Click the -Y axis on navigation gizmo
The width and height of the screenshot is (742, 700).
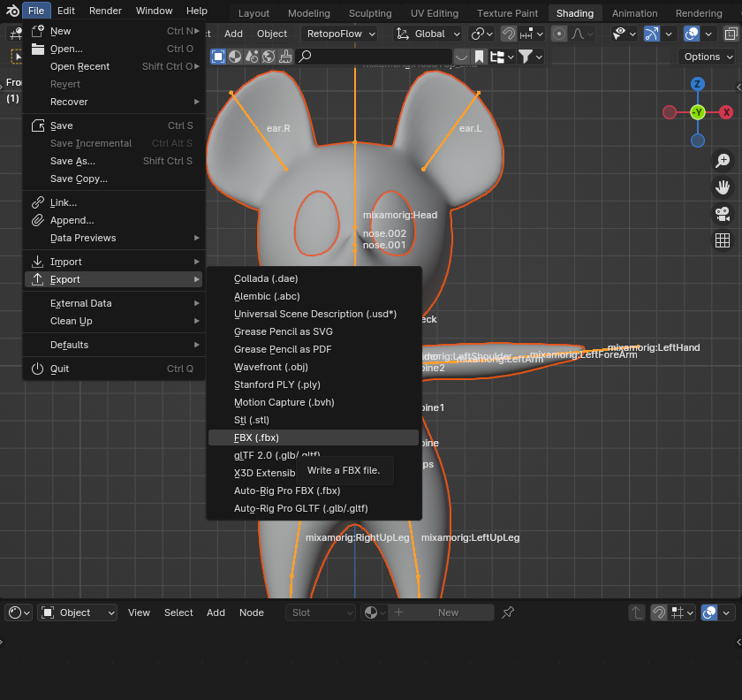tap(698, 112)
